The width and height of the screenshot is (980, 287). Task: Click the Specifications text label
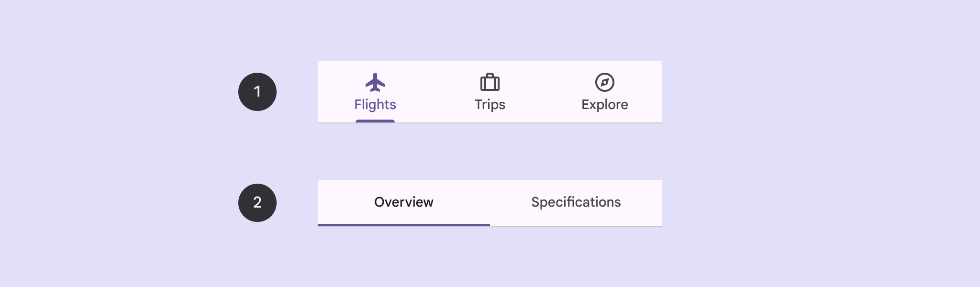[576, 202]
